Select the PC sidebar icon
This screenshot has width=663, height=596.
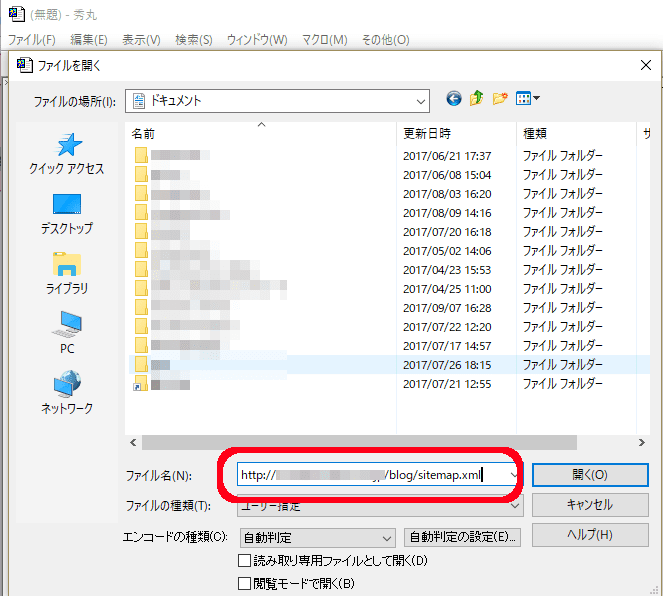(67, 324)
